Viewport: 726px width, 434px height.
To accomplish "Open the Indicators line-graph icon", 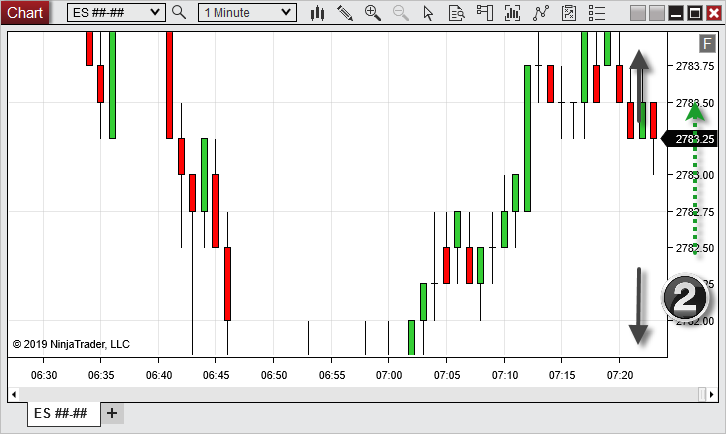I will (541, 13).
